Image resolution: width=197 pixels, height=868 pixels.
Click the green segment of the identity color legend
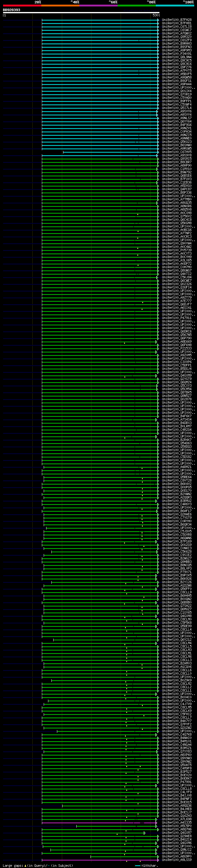coord(137,6)
